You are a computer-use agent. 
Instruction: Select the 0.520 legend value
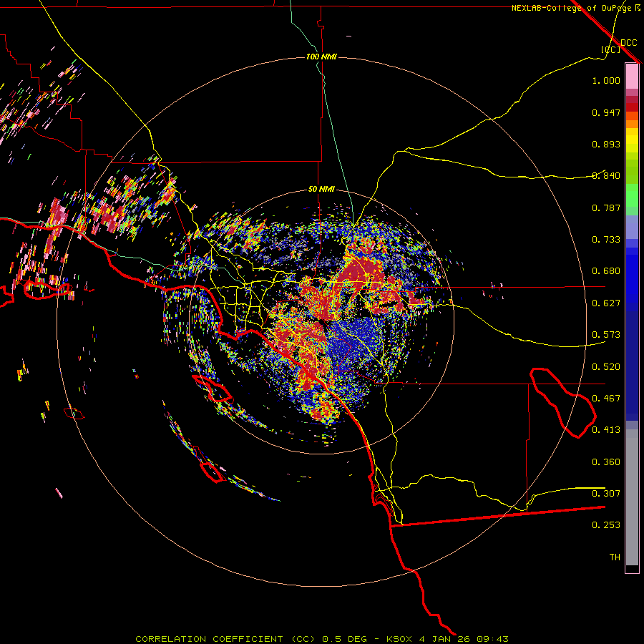(606, 367)
